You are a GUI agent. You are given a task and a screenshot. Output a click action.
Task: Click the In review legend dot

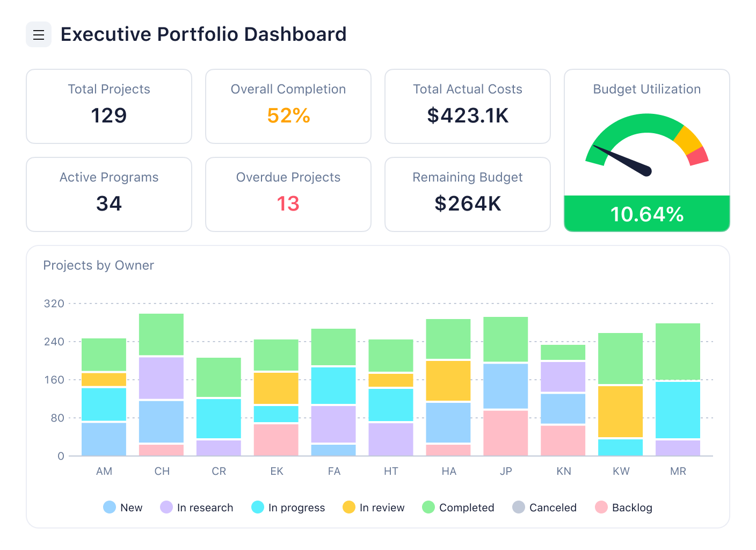[x=349, y=507]
